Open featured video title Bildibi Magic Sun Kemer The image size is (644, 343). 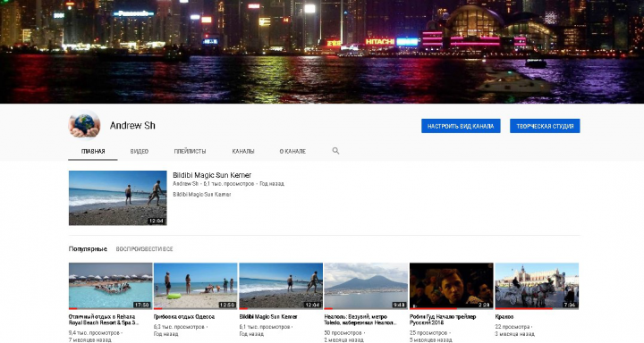click(212, 175)
